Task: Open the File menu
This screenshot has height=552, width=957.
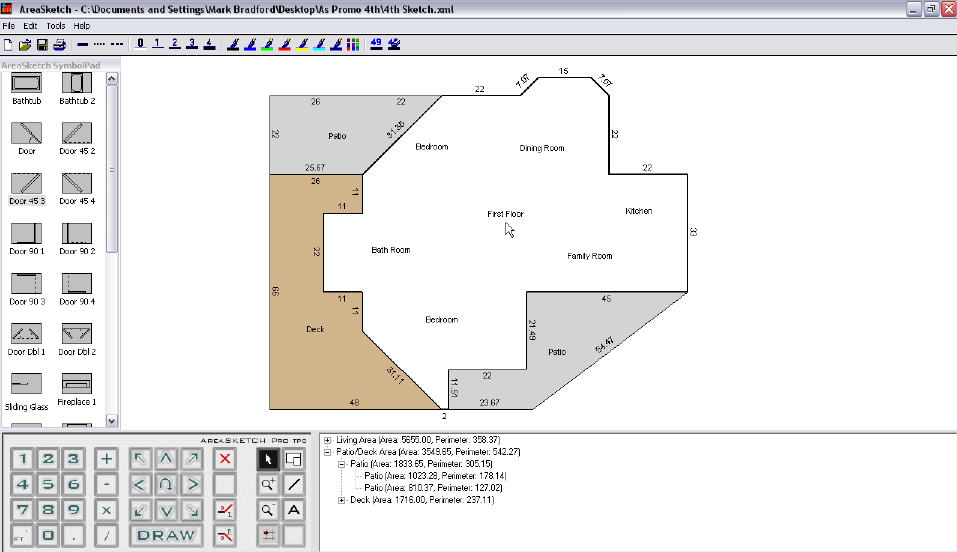Action: (9, 26)
